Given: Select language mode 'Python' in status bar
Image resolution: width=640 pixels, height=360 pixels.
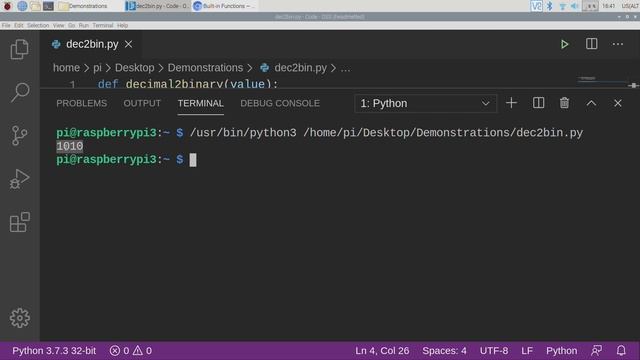Looking at the screenshot, I should [562, 351].
